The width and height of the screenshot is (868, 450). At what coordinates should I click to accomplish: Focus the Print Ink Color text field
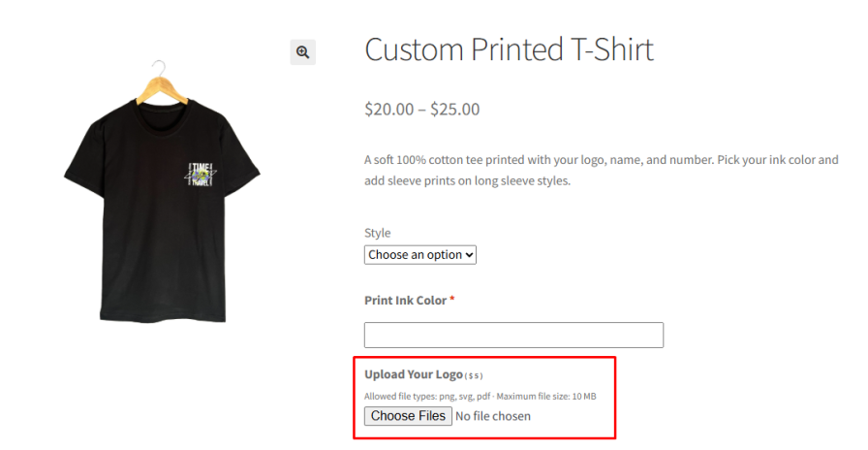coord(513,335)
